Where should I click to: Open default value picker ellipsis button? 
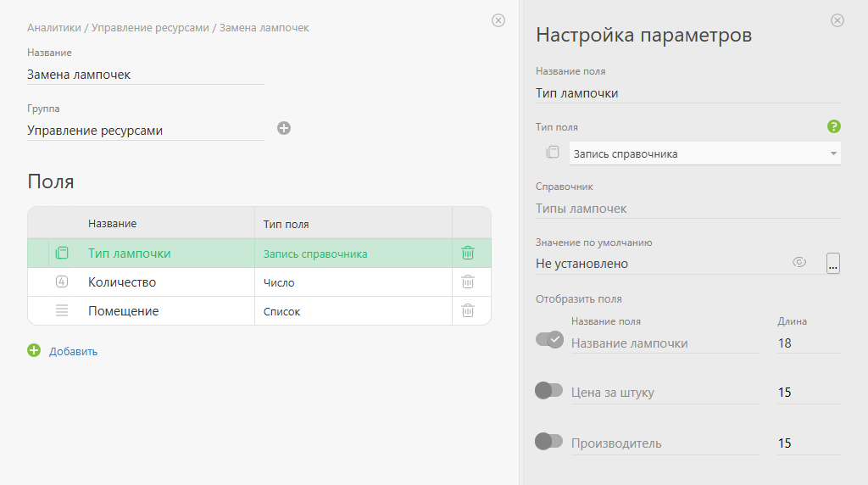click(x=832, y=264)
